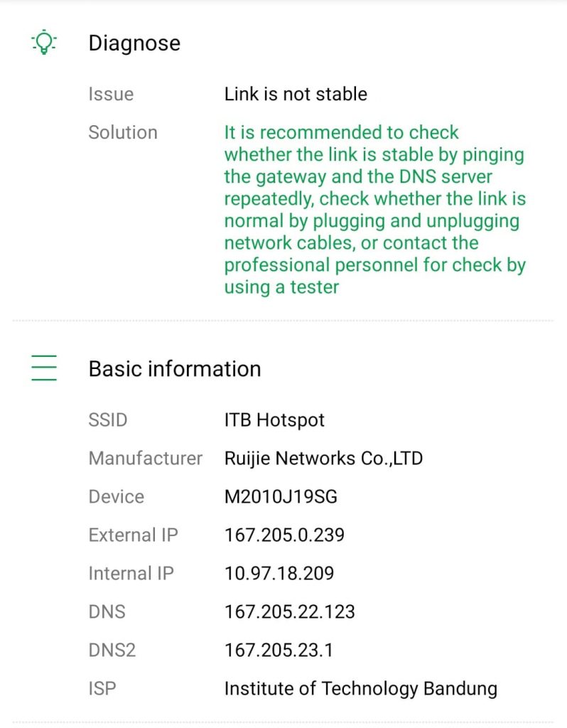Tap the SSID label
Image resolution: width=567 pixels, height=728 pixels.
[108, 419]
